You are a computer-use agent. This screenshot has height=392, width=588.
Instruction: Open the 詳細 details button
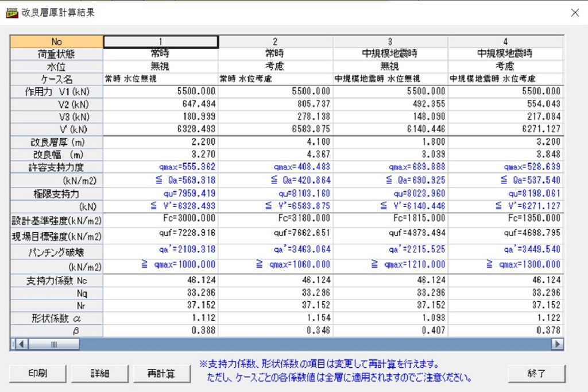pyautogui.click(x=100, y=373)
